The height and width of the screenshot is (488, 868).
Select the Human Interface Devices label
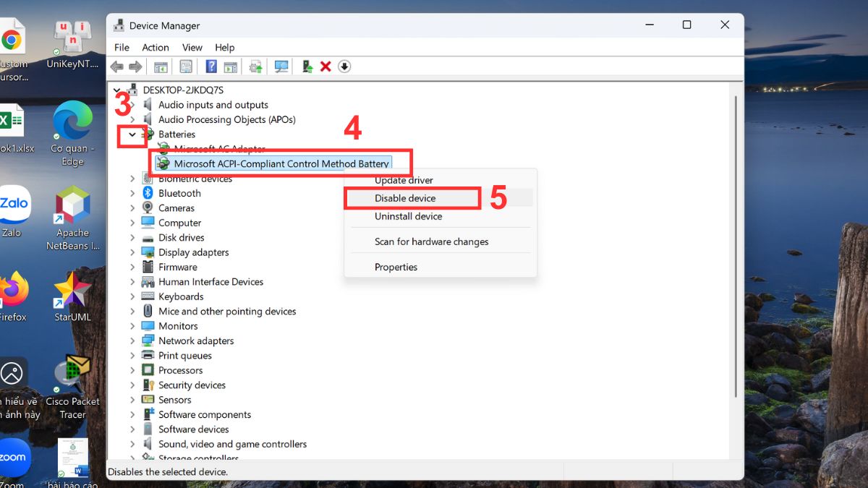(x=211, y=282)
